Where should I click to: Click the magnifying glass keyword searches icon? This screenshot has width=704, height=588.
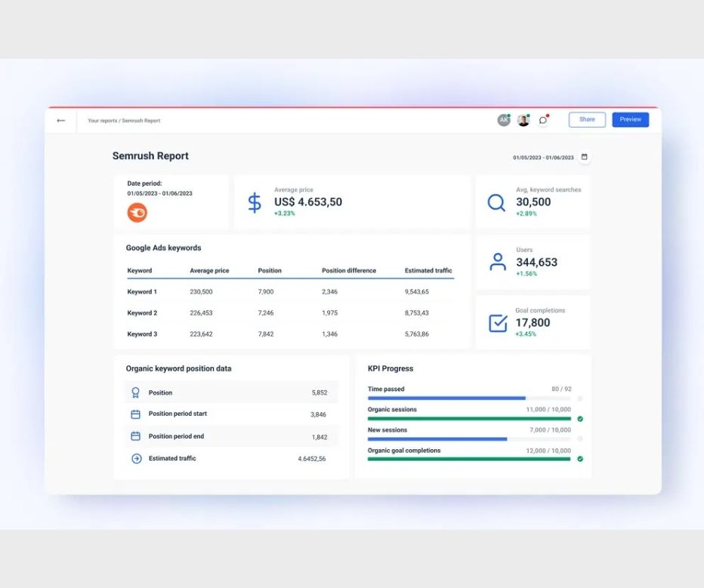496,202
